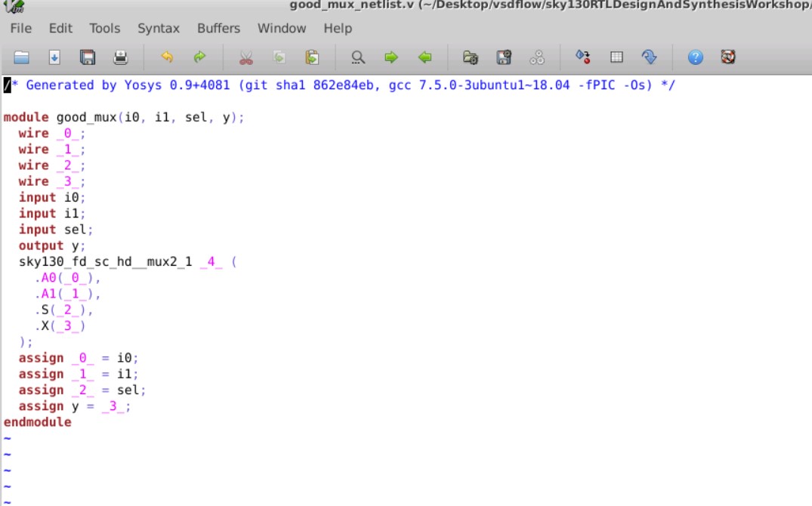Print the file using the printer icon
Viewport: 812px width, 506px height.
click(x=120, y=57)
